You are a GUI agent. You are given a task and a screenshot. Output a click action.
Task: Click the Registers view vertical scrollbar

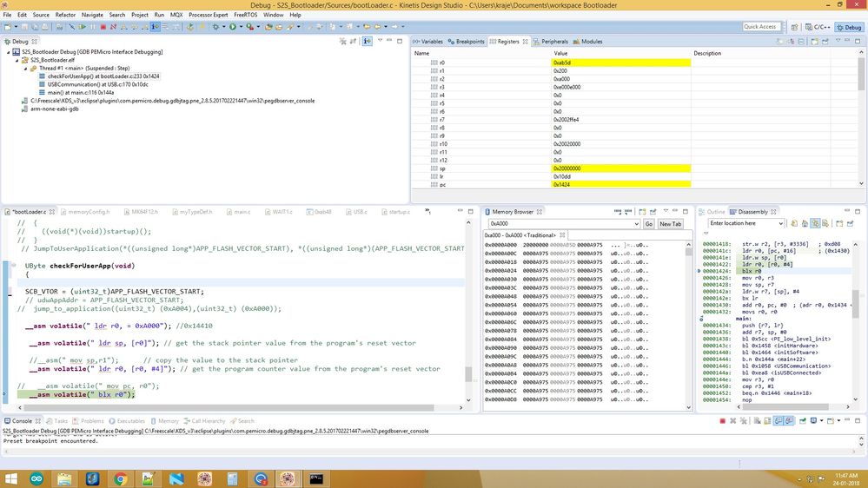pyautogui.click(x=861, y=117)
